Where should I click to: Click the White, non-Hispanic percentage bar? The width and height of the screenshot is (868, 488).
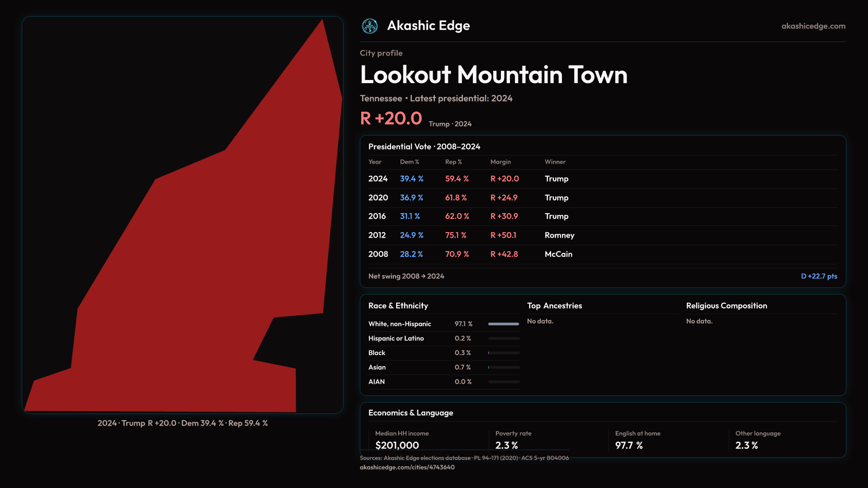pyautogui.click(x=504, y=324)
